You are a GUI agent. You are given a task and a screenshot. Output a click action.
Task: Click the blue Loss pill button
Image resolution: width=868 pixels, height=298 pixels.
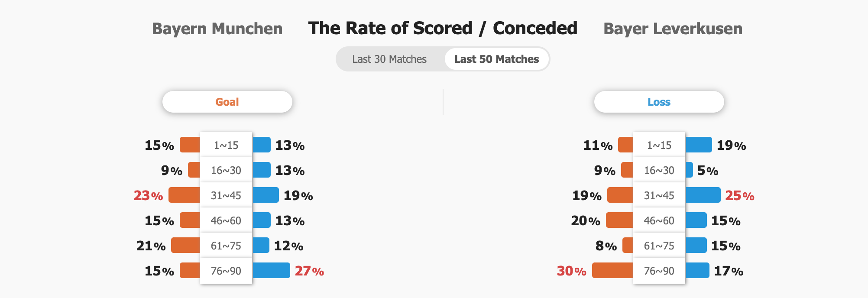pos(659,102)
